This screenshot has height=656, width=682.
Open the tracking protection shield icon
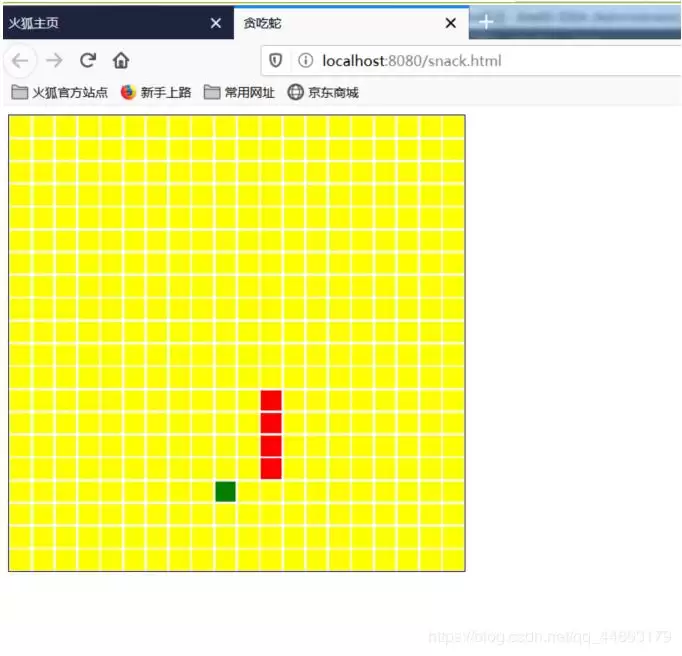point(276,60)
